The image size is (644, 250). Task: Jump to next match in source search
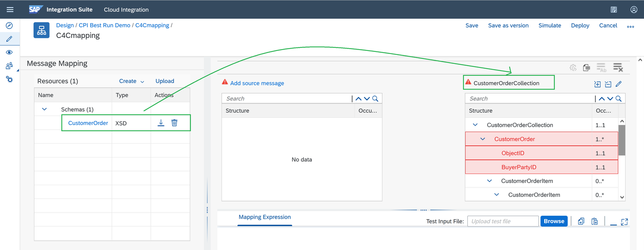pyautogui.click(x=367, y=99)
